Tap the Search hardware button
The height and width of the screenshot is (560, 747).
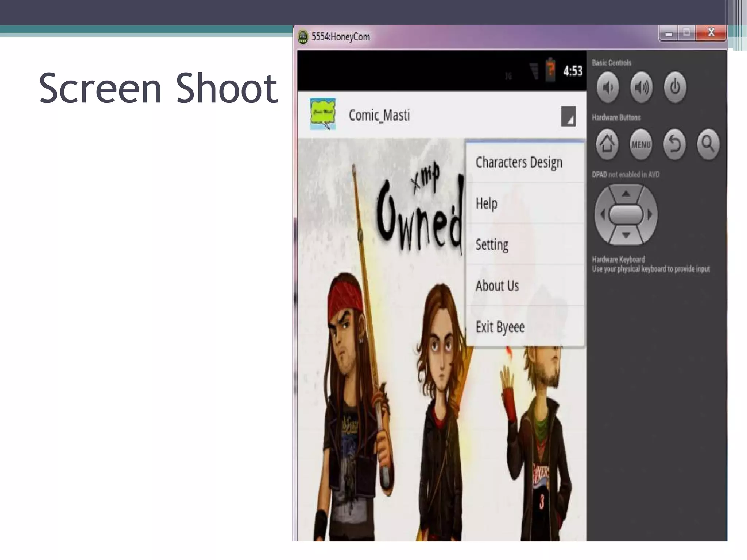click(x=708, y=144)
